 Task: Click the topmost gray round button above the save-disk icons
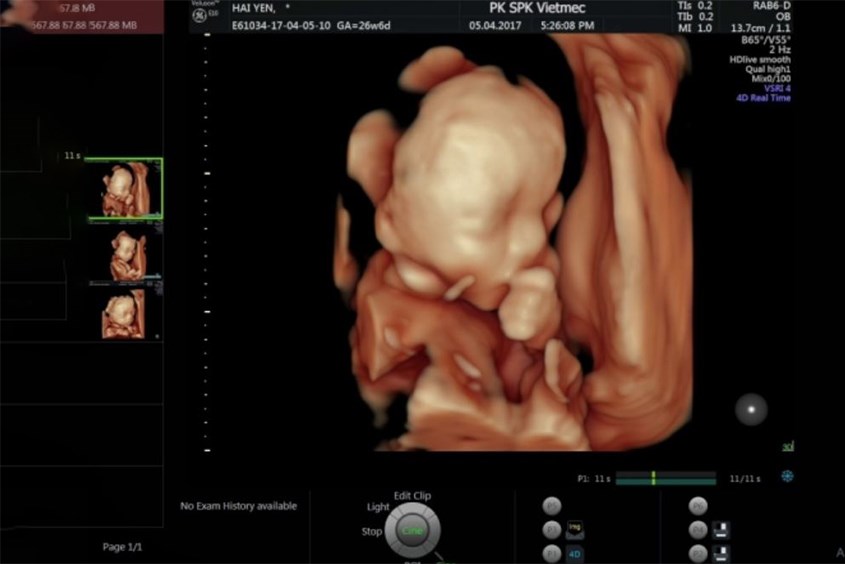click(x=698, y=506)
